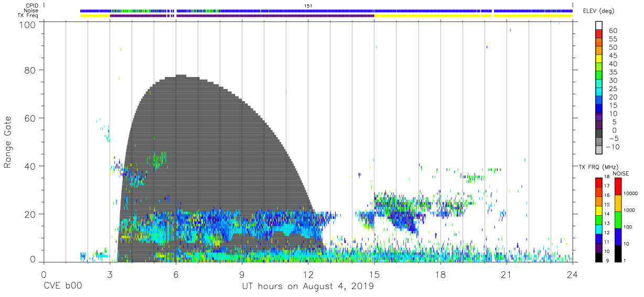Click the '6' tick label on the UT hours axis
This screenshot has width=644, height=297.
[x=176, y=275]
